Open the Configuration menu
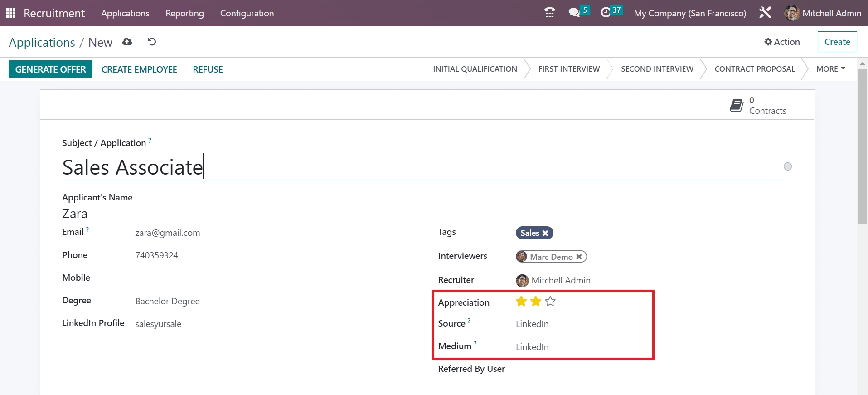Image resolution: width=868 pixels, height=395 pixels. (x=247, y=13)
